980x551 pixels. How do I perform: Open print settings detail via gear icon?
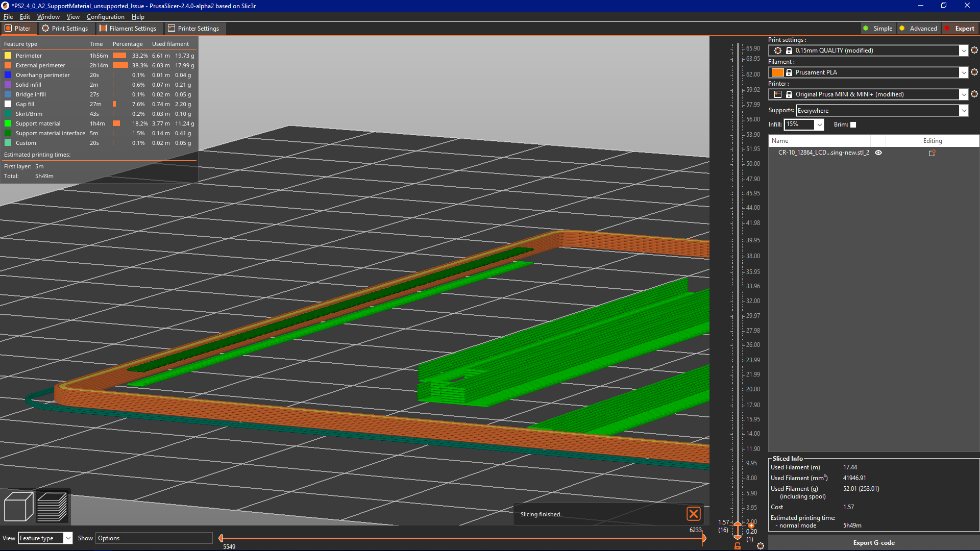coord(974,51)
